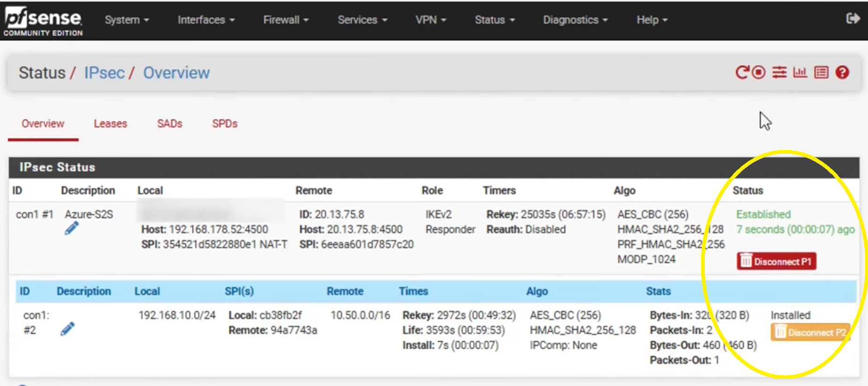Open the Firewall dropdown menu

tap(285, 20)
